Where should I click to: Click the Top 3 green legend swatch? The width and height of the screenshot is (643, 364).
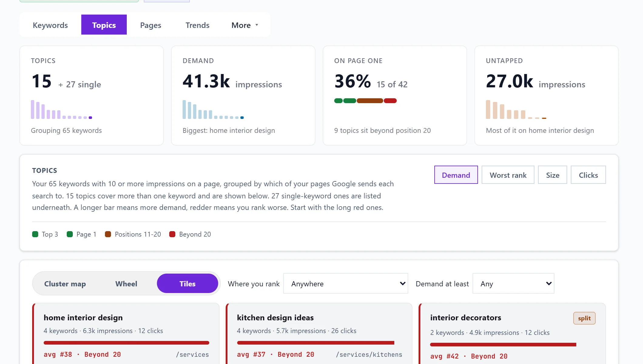35,234
